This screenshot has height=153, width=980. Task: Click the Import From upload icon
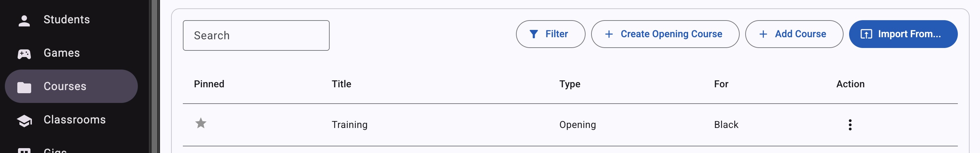(x=866, y=34)
